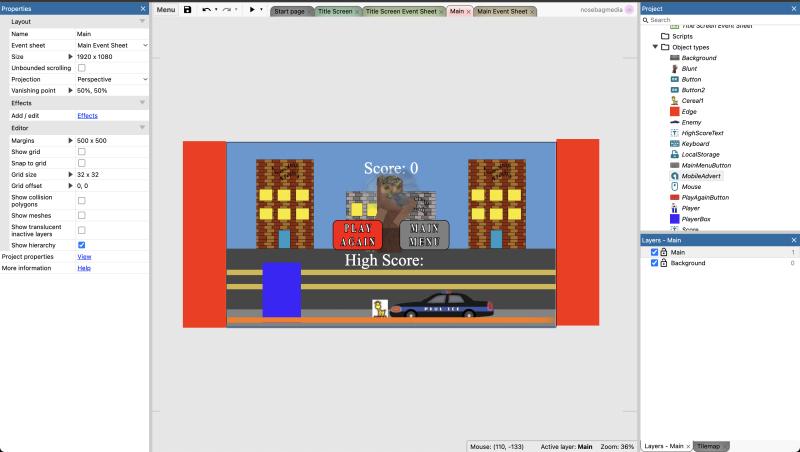Preview the project with Play button
This screenshot has height=452, width=800.
(252, 10)
